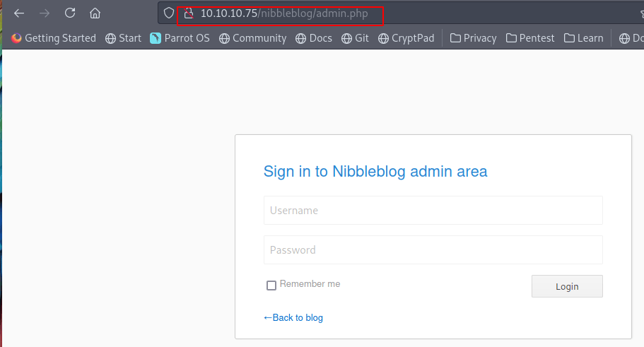Expand the Privacy bookmarks folder
The width and height of the screenshot is (644, 347).
click(x=473, y=38)
